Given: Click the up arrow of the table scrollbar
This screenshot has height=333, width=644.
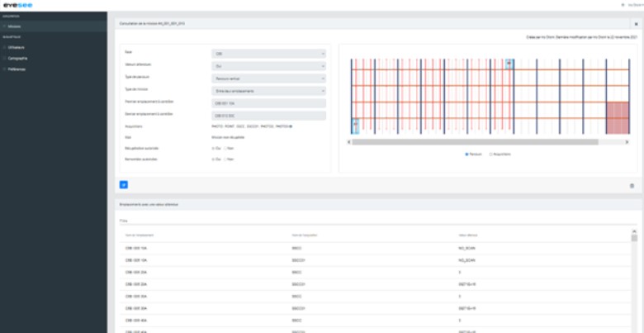Looking at the screenshot, I should tap(634, 232).
